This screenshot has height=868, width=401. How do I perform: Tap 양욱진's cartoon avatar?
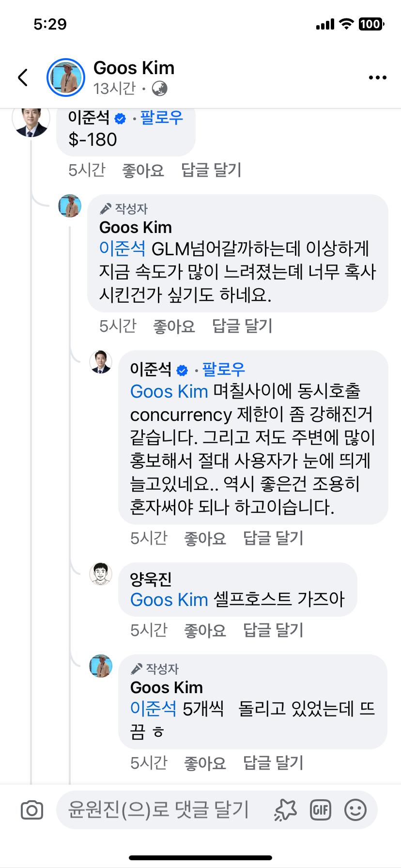(101, 574)
